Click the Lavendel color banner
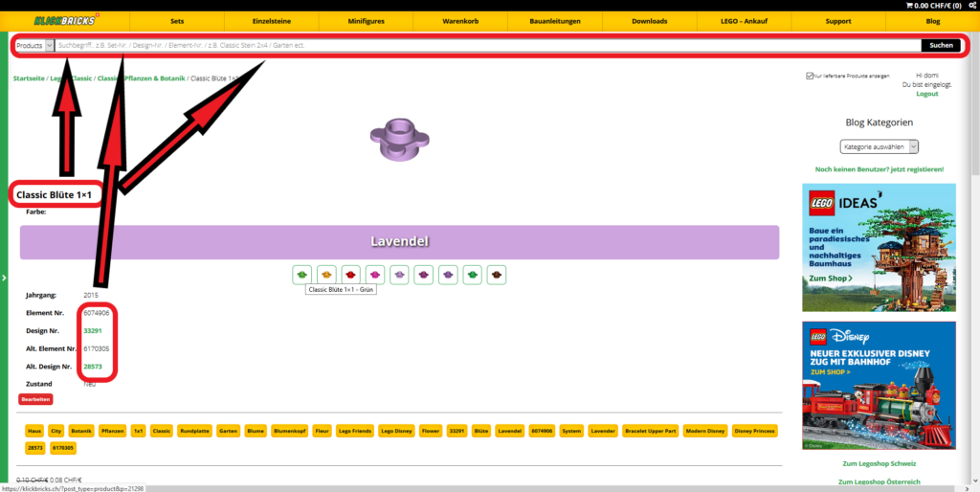This screenshot has width=980, height=492. click(x=399, y=242)
